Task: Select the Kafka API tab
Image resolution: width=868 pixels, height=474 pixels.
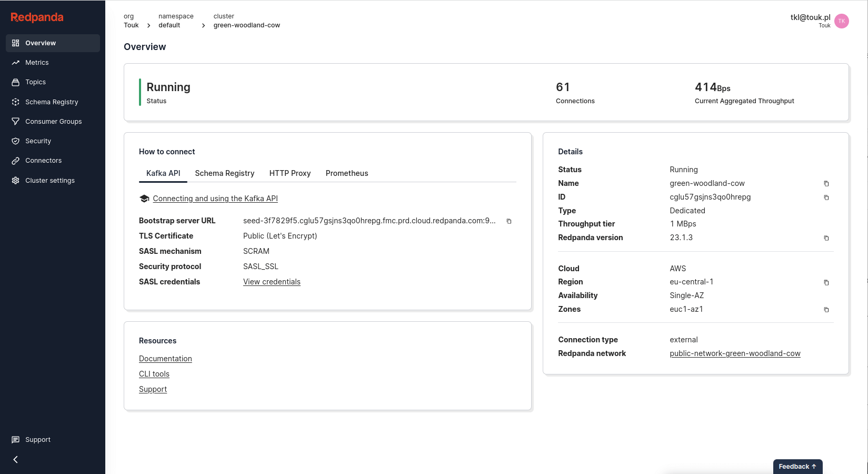Action: tap(163, 173)
